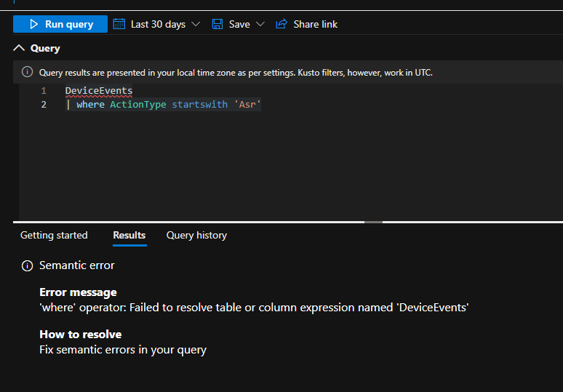
Task: Click the info icon beside time zone notice
Action: [28, 72]
